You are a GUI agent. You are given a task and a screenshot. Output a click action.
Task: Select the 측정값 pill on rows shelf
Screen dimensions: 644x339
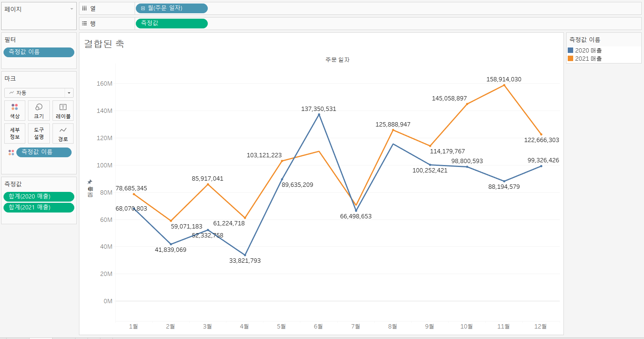point(172,23)
